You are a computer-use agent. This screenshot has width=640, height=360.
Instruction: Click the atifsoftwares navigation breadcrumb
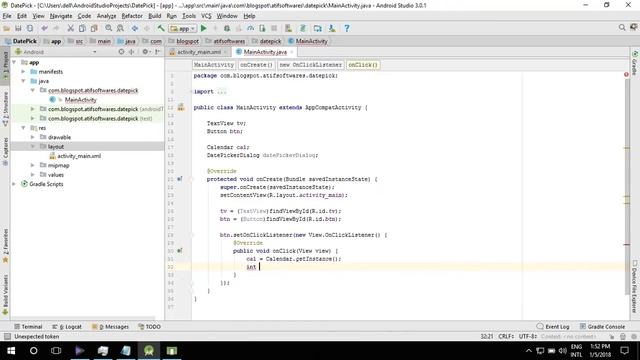225,41
